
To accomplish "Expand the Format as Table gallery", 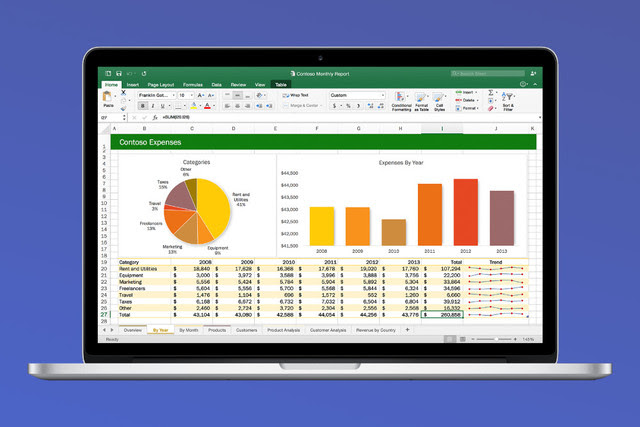I will pyautogui.click(x=421, y=101).
